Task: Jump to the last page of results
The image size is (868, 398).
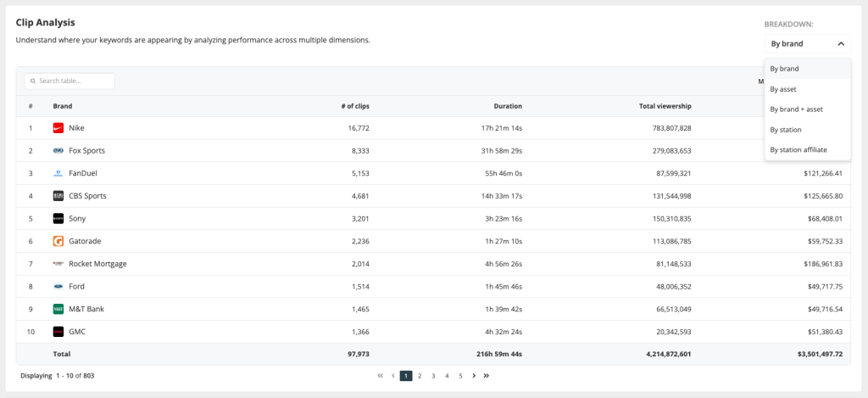Action: tap(486, 376)
